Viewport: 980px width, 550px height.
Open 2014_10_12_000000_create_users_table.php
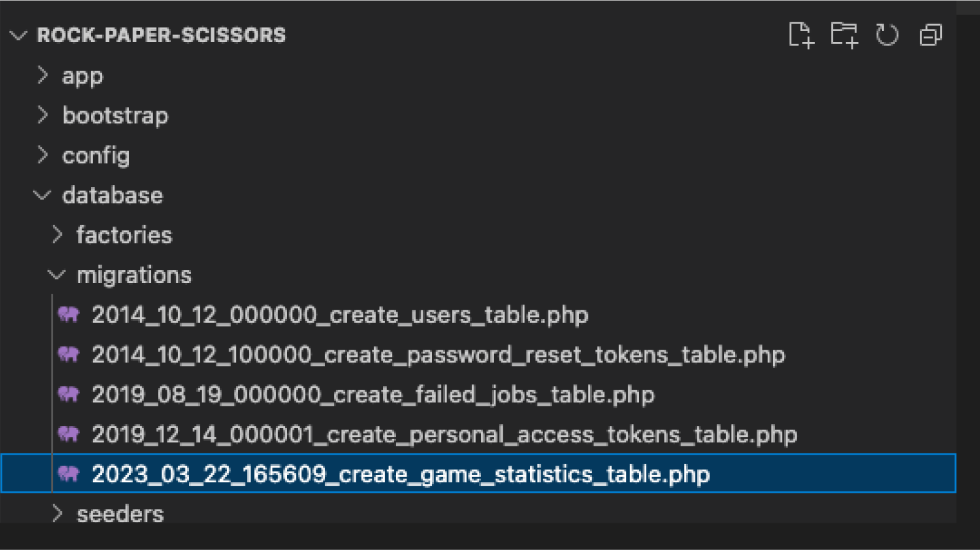coord(340,315)
